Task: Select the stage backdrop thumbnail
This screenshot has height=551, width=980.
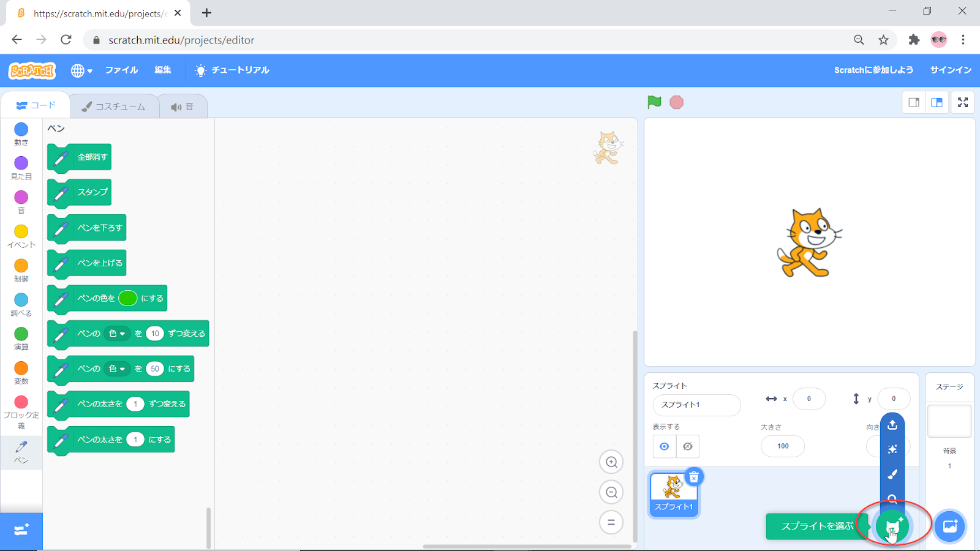Action: (x=949, y=421)
